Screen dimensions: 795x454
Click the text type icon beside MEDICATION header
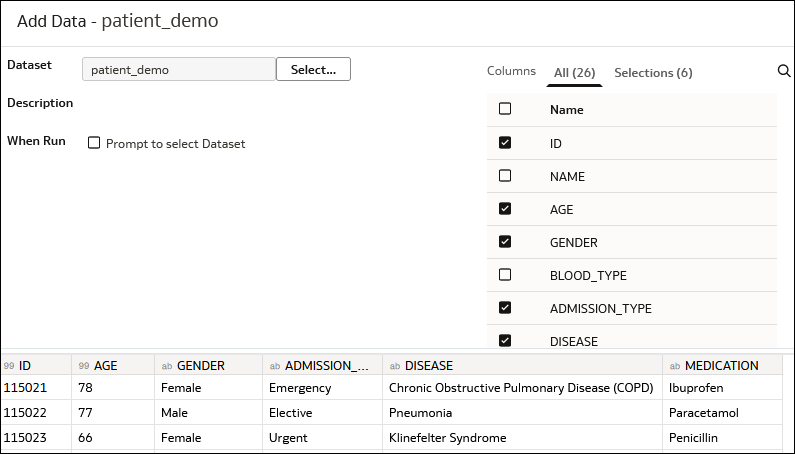point(675,366)
